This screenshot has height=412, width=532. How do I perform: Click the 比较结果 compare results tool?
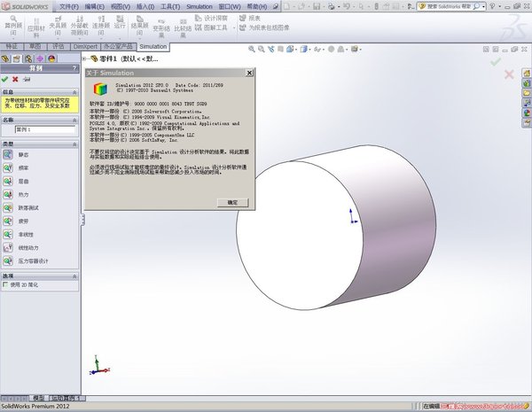[183, 28]
